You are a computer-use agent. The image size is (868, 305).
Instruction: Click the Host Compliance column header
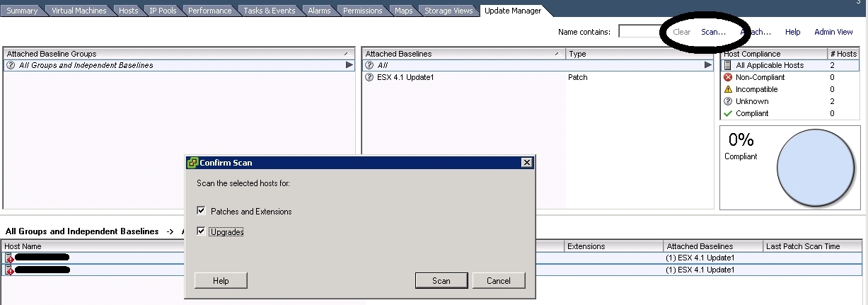click(x=774, y=54)
